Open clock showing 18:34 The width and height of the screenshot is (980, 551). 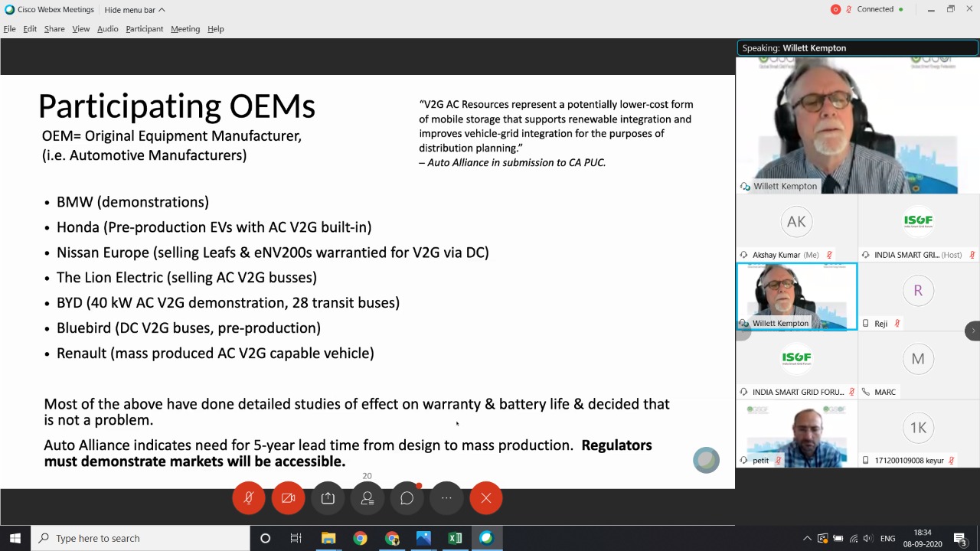[923, 538]
